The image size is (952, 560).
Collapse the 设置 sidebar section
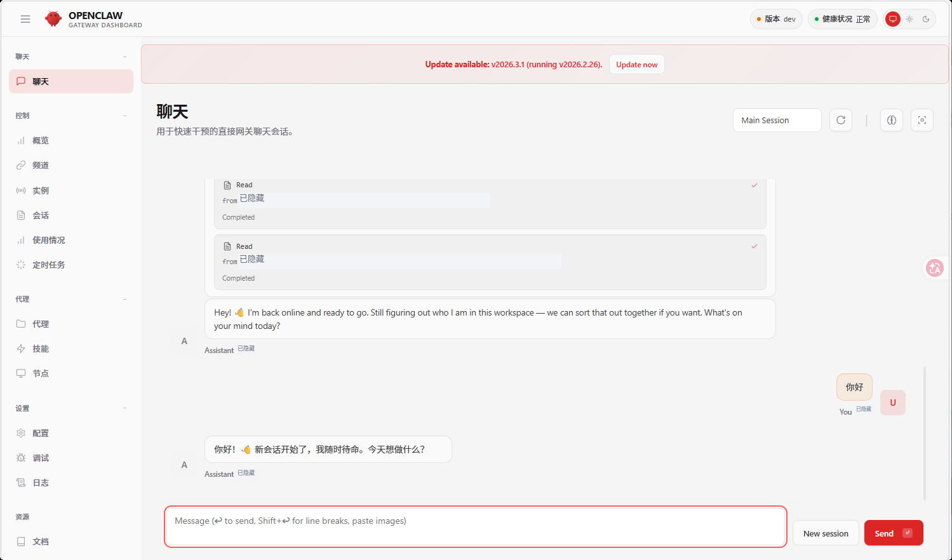pyautogui.click(x=71, y=408)
